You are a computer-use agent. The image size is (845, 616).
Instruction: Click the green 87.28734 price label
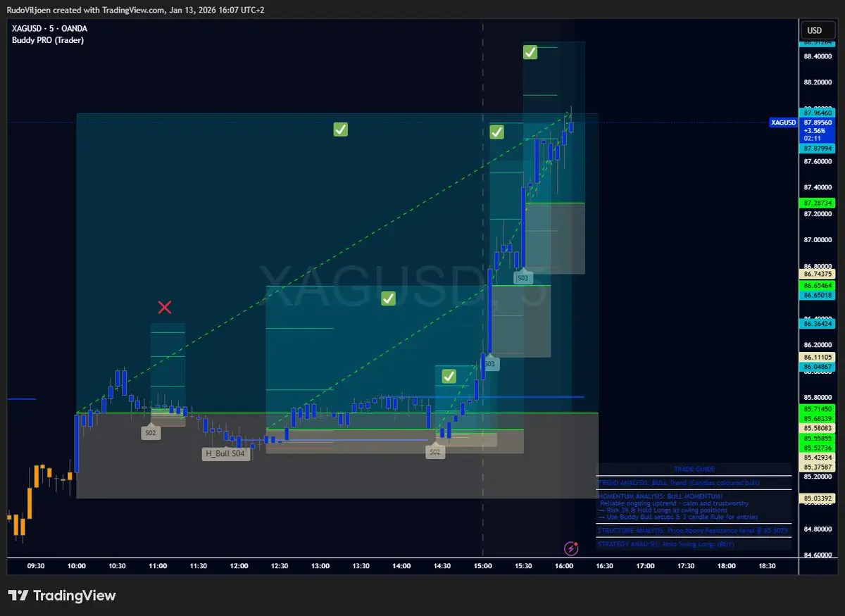817,203
